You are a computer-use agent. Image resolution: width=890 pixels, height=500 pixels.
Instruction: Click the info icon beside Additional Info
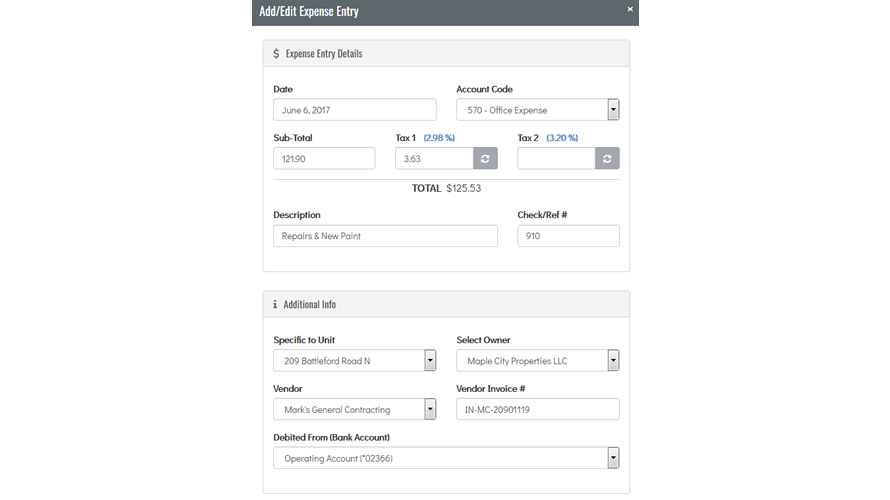click(x=275, y=304)
